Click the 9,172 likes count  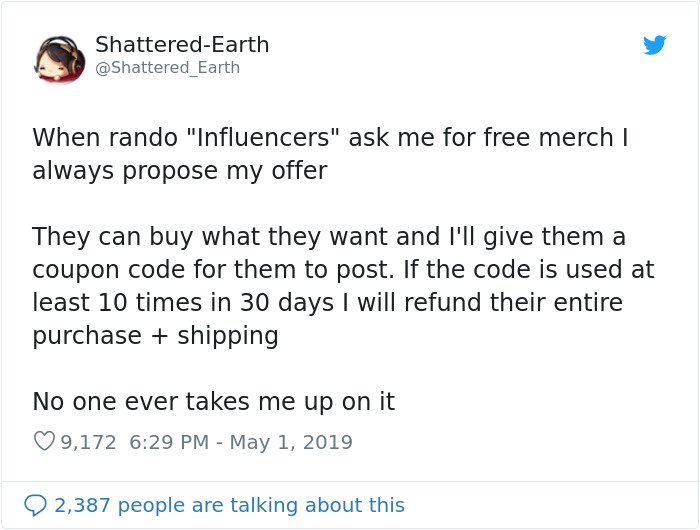[x=88, y=442]
